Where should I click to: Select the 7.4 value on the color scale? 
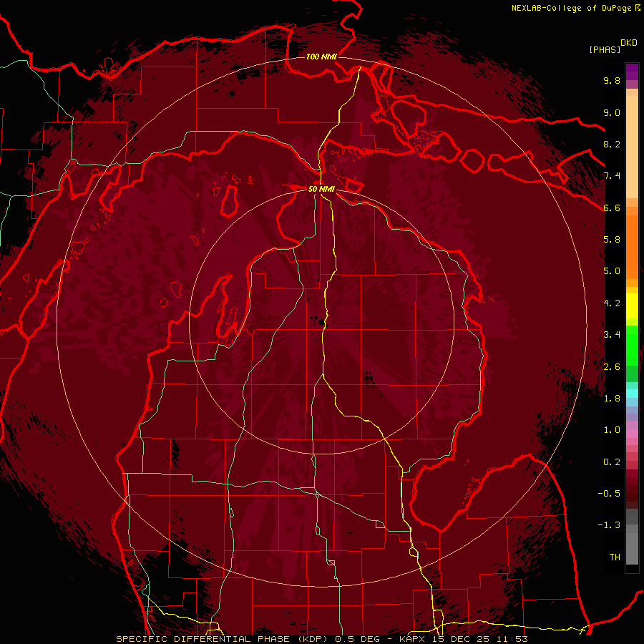click(x=612, y=176)
